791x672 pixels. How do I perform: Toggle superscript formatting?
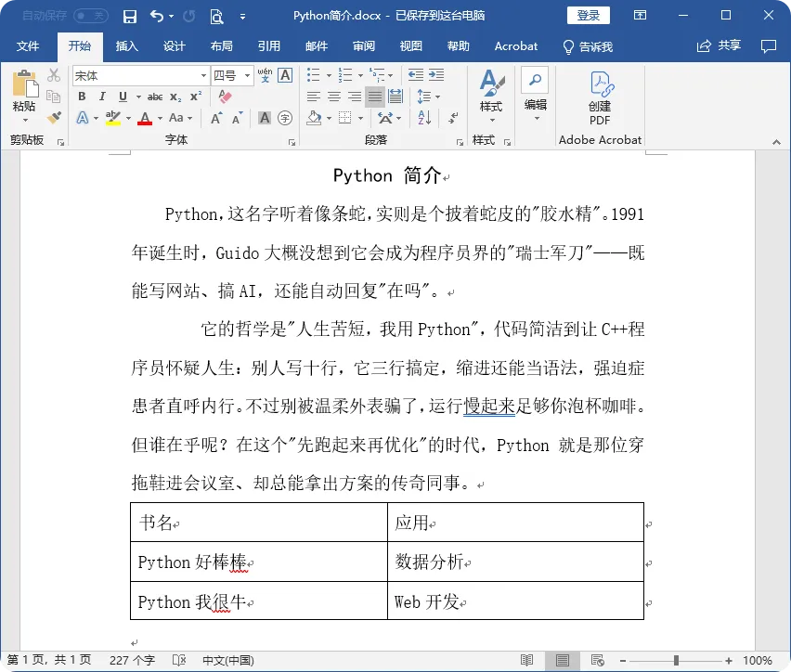coord(196,97)
